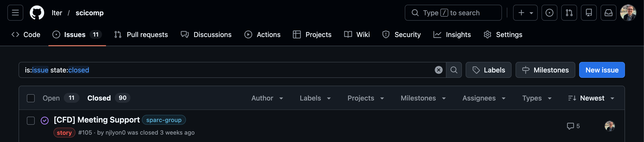Open the issues shortcut icon in header
Screen dimensions: 644x142
(x=549, y=13)
